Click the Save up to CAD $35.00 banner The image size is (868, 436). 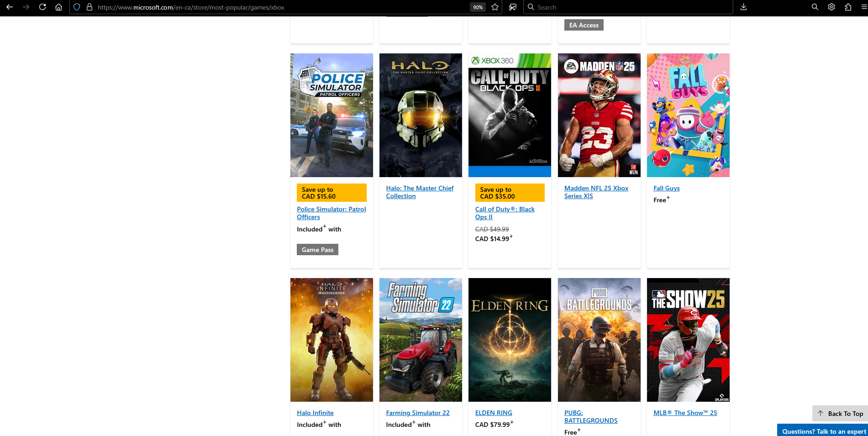[510, 193]
